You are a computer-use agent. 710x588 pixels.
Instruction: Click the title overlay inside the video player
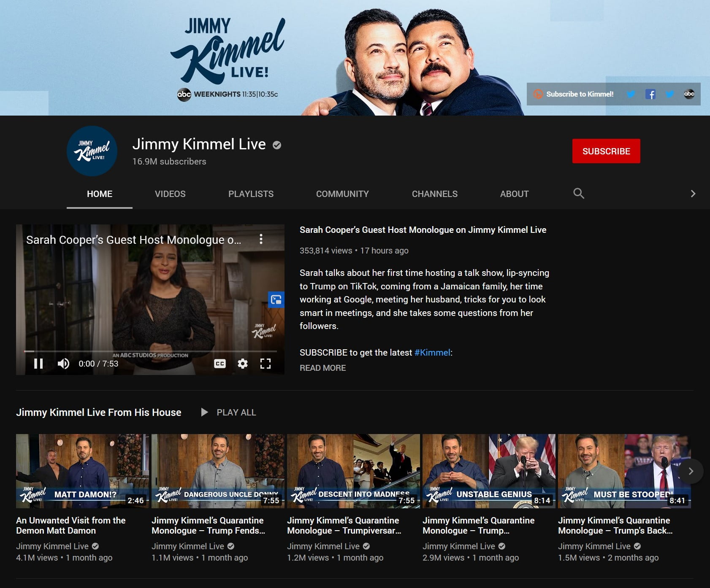pyautogui.click(x=133, y=240)
